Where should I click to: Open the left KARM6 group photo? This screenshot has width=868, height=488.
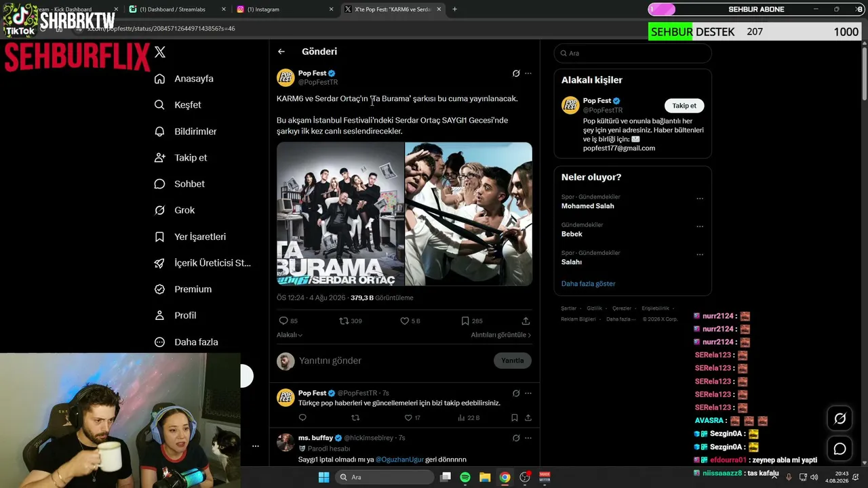pyautogui.click(x=340, y=214)
